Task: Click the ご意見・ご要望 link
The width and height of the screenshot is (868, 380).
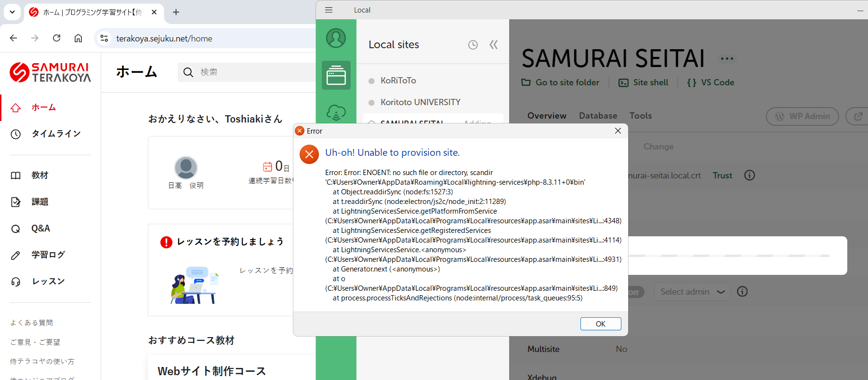Action: tap(35, 342)
